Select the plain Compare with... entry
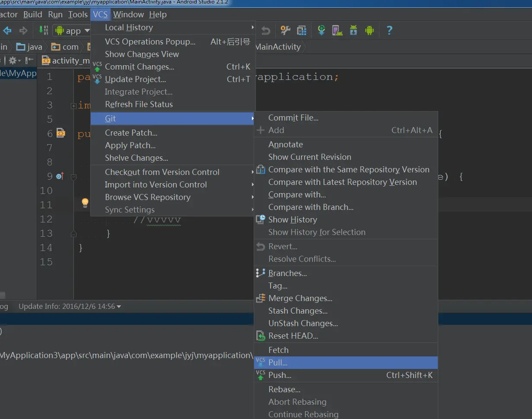 [x=346, y=194]
